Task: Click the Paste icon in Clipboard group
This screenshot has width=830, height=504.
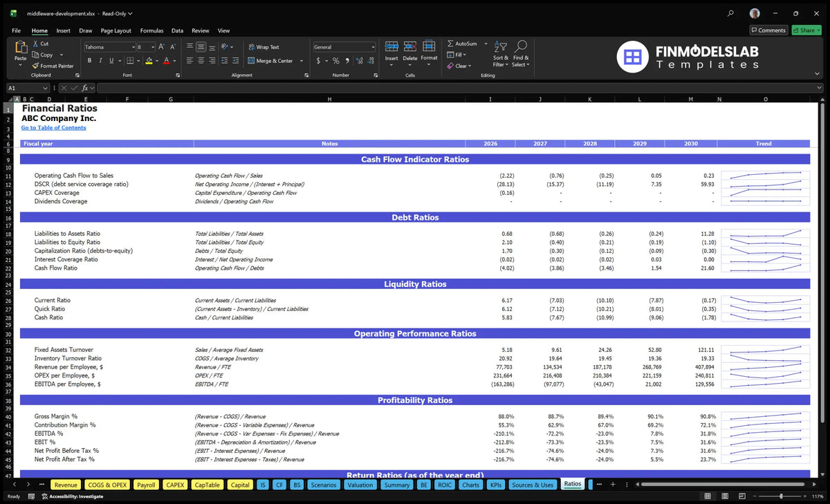Action: (20, 48)
